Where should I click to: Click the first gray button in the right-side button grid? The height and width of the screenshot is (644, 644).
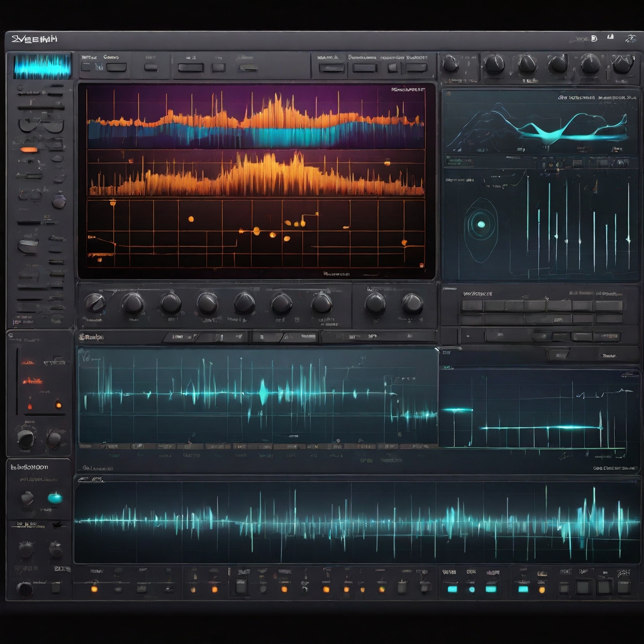point(472,306)
